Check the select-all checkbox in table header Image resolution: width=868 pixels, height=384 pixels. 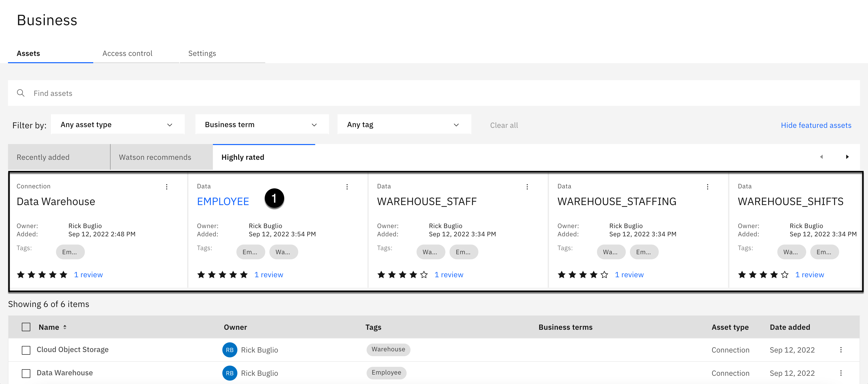click(x=26, y=327)
